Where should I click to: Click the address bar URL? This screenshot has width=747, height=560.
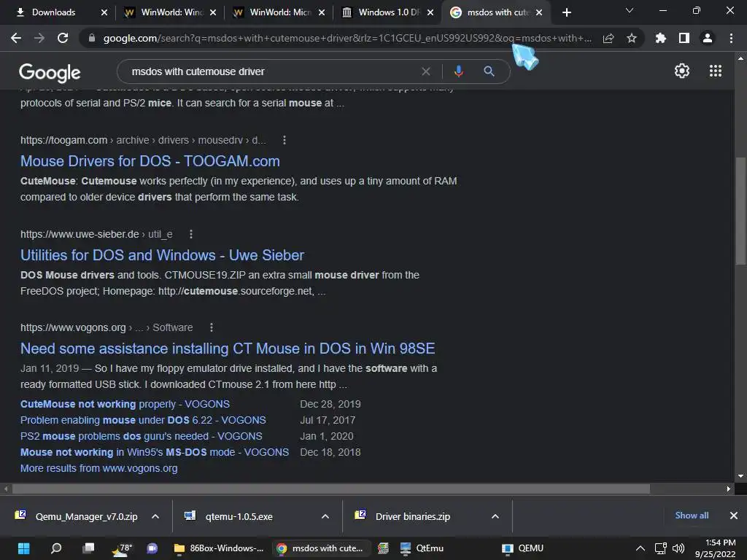click(x=347, y=38)
